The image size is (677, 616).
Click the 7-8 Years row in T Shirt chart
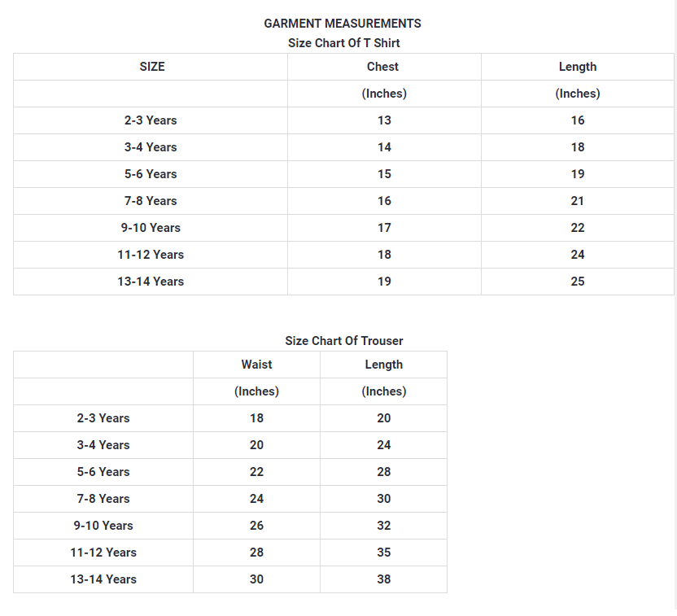click(151, 201)
